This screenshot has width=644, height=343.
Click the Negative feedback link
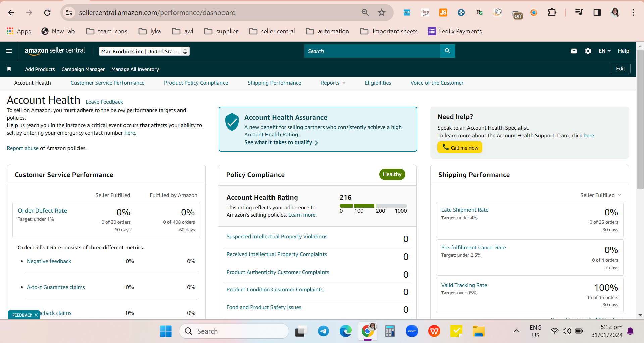49,261
